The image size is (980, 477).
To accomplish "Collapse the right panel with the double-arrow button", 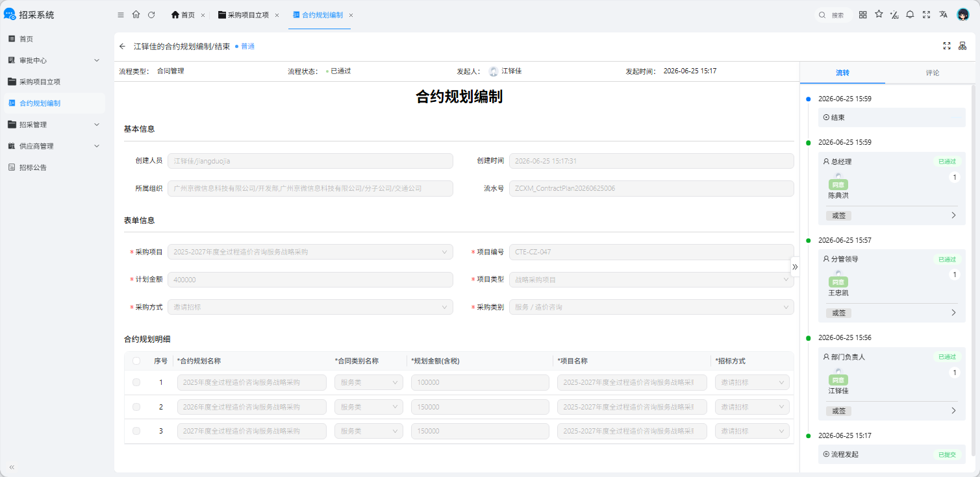I will tap(795, 267).
